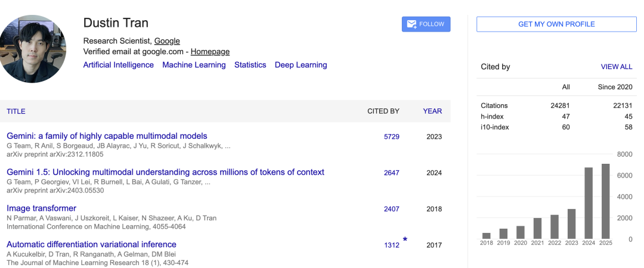Visit the Homepage link
This screenshot has height=268, width=644.
pyautogui.click(x=210, y=52)
